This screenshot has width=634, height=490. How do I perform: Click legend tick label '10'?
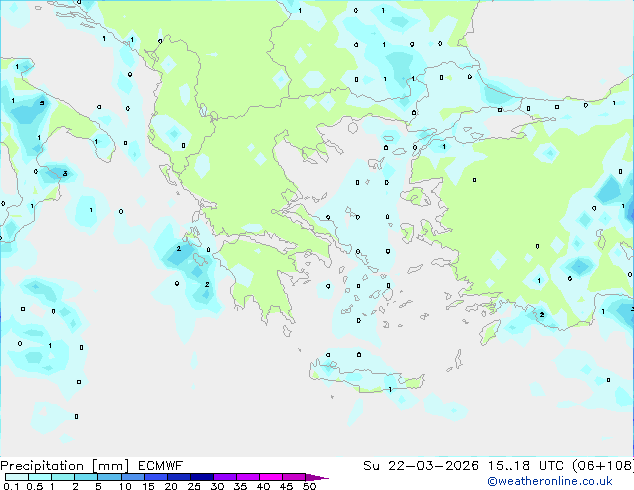tap(125, 486)
